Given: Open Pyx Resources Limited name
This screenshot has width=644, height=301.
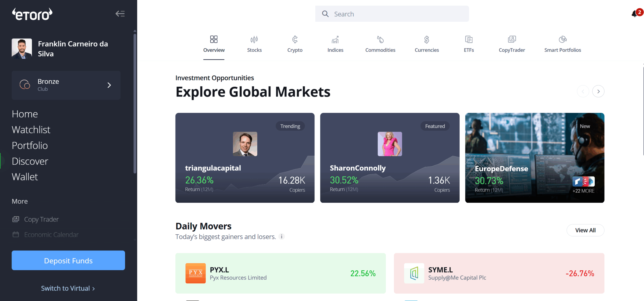Looking at the screenshot, I should pyautogui.click(x=238, y=278).
